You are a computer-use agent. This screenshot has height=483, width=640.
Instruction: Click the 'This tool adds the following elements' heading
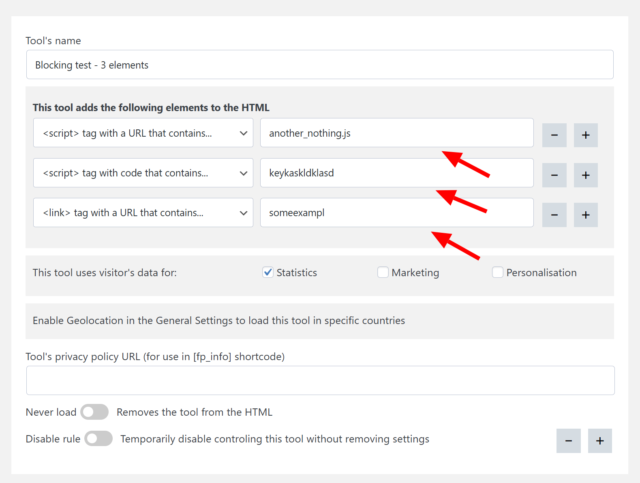pos(151,107)
